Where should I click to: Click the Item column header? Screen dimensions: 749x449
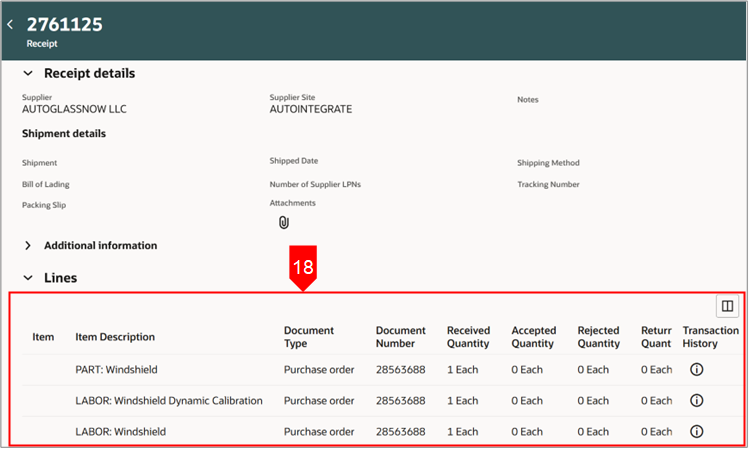[43, 337]
